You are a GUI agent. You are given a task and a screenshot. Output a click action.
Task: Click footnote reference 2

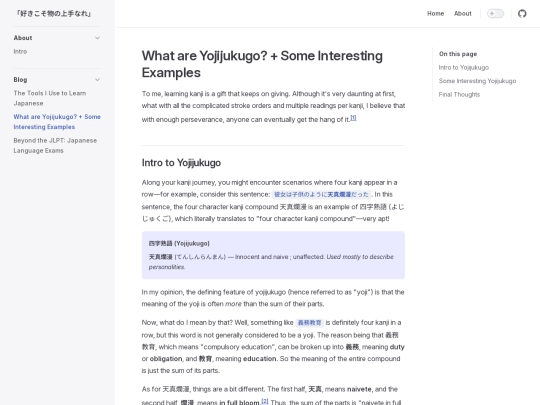coord(265,401)
